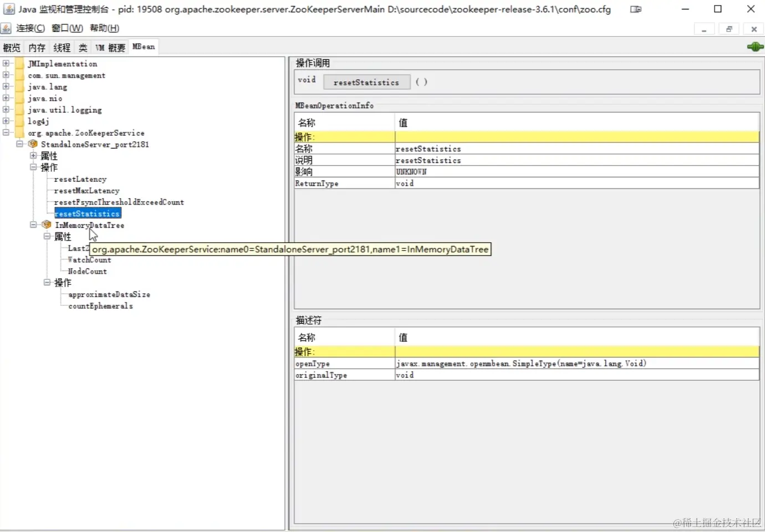
Task: Select countEphemerals operation in the tree
Action: [x=100, y=306]
